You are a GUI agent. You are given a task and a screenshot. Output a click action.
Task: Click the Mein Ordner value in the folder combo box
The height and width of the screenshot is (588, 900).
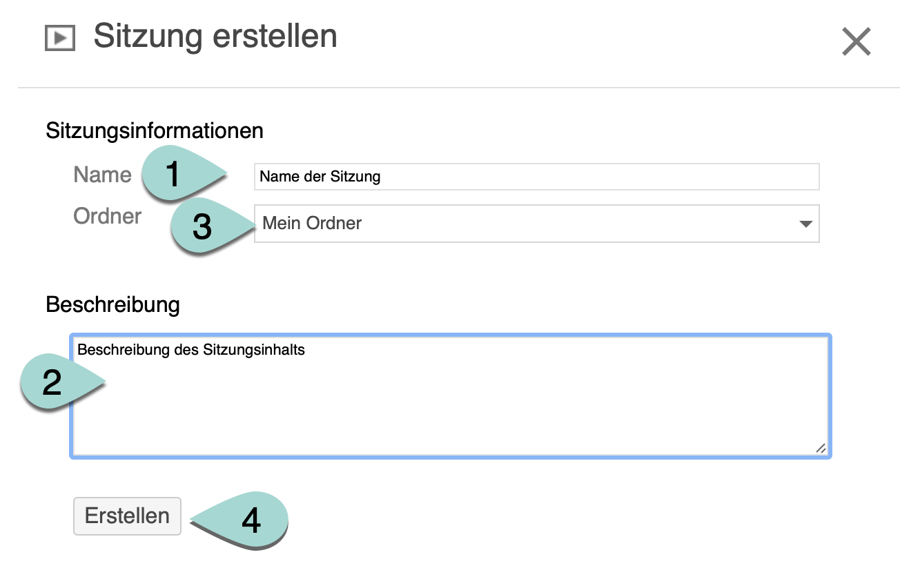[312, 224]
